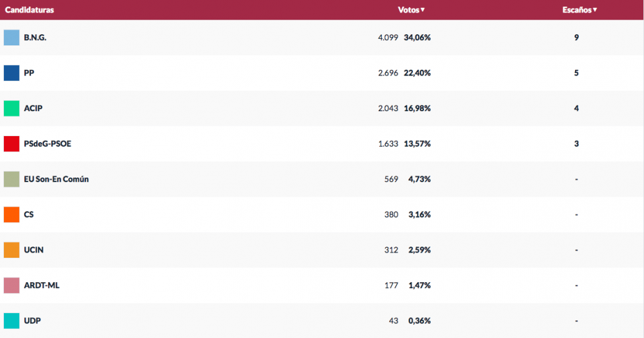Click the 9 seats value for B.N.G.
This screenshot has height=338, width=644.
click(576, 37)
